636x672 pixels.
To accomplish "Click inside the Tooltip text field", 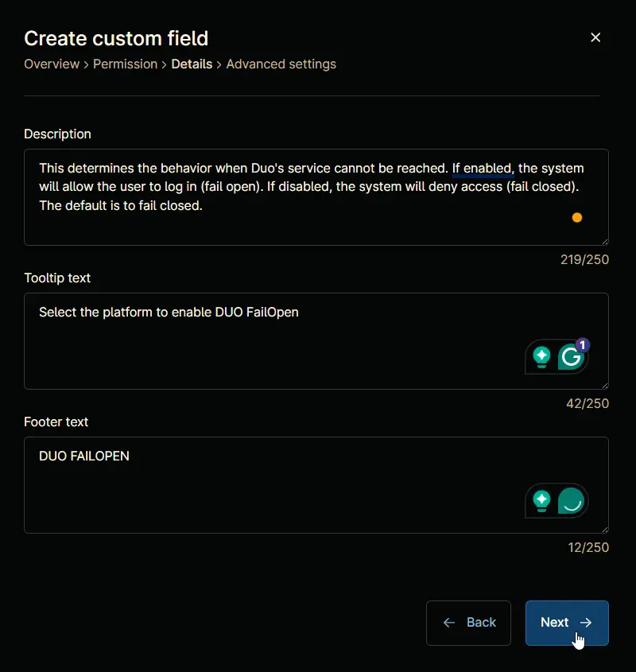I will pos(316,341).
